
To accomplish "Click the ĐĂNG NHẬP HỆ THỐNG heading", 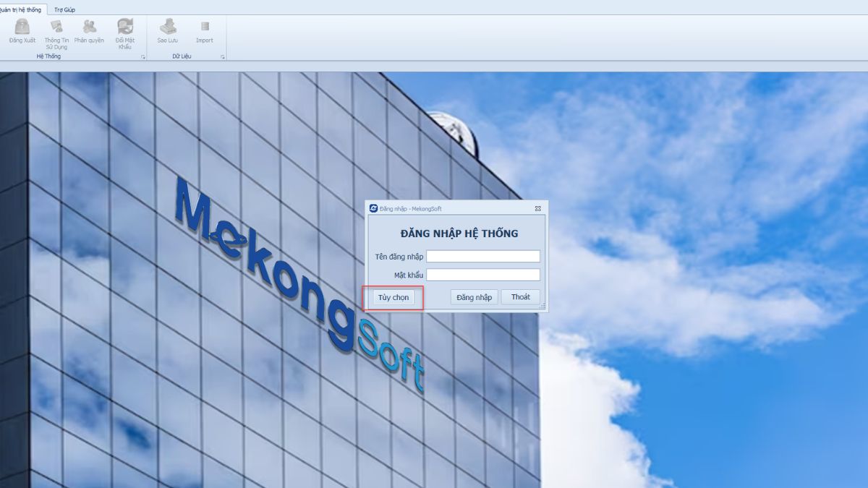I will coord(459,234).
